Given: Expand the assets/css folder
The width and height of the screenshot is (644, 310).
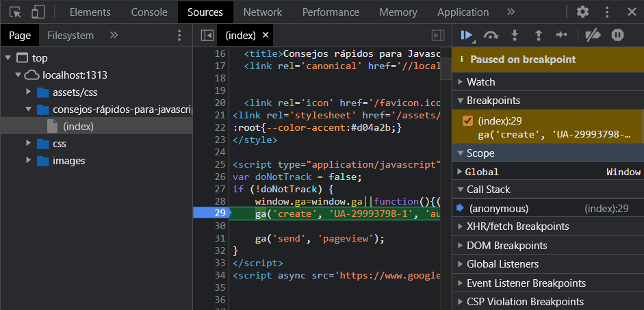Looking at the screenshot, I should [x=28, y=92].
